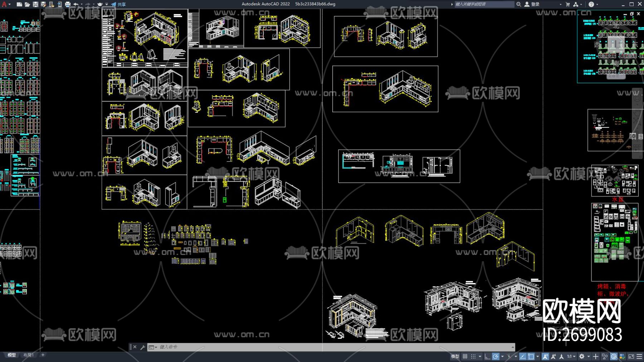Add a new layout with plus tab
Viewport: 644px width, 362px height.
point(43,355)
